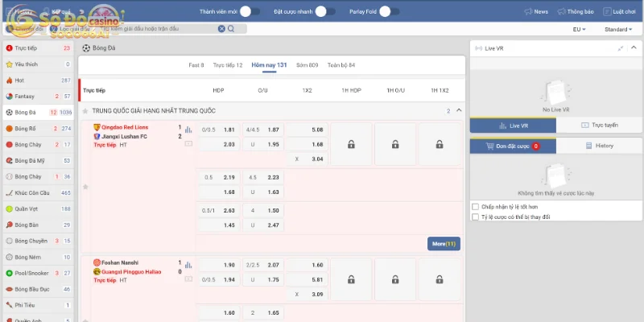Switch to the Trực tiếp 12 tab

click(229, 64)
